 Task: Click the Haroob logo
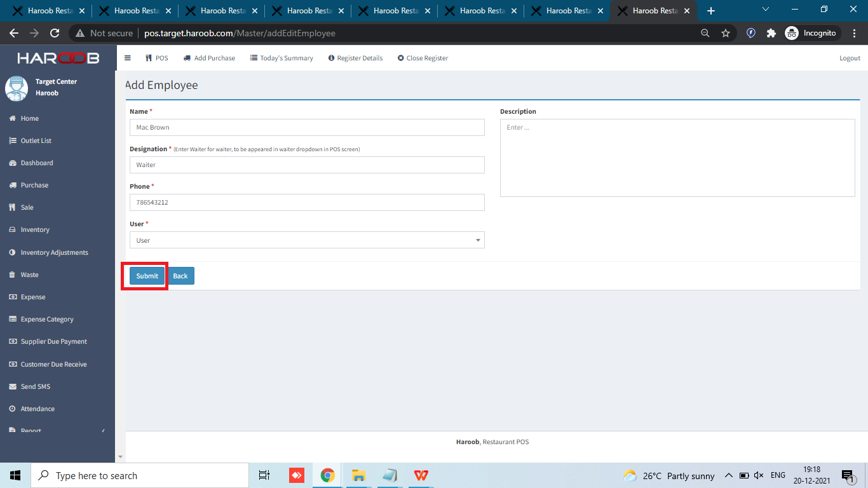[x=58, y=58]
